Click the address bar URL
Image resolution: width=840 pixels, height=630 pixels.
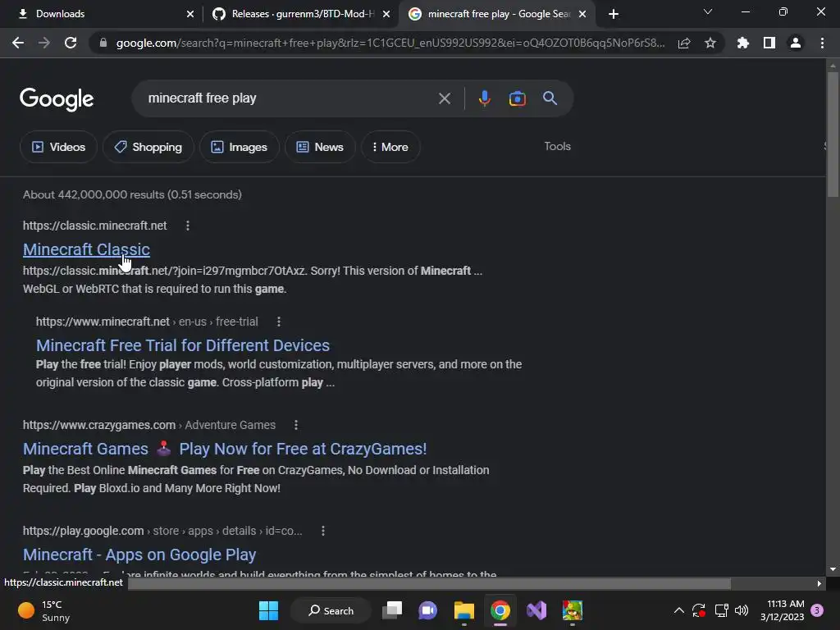tap(390, 43)
